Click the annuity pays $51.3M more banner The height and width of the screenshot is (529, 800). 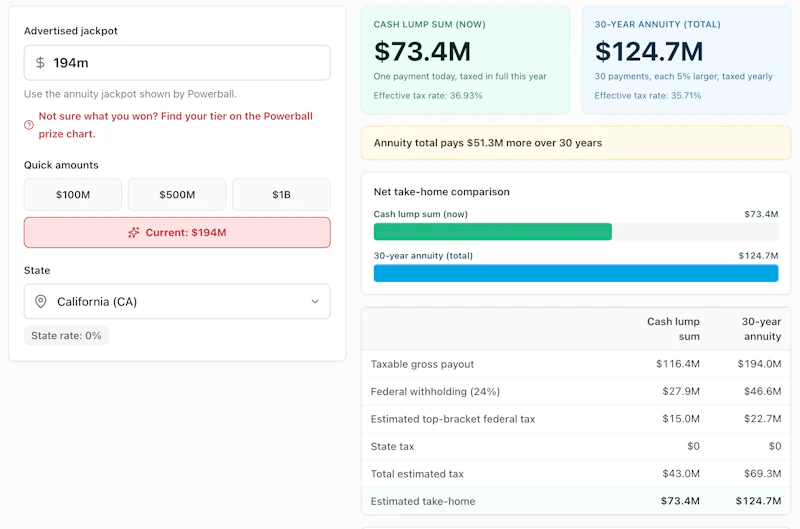(x=576, y=143)
